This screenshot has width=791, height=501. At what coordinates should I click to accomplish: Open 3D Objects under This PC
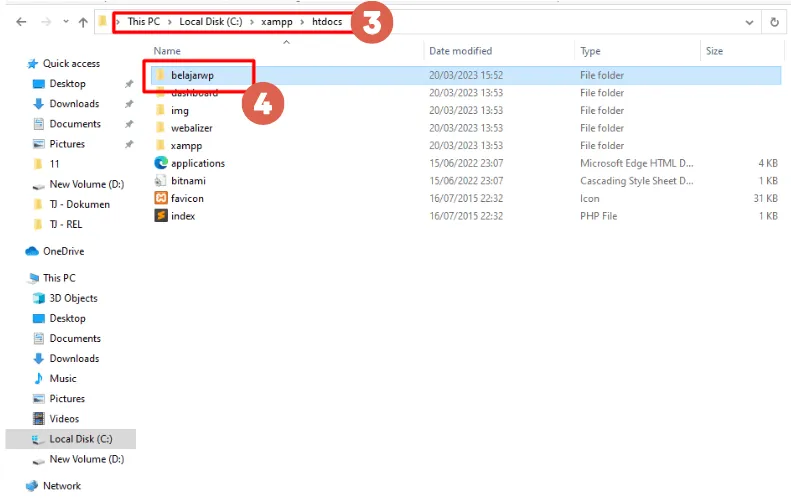click(x=73, y=298)
